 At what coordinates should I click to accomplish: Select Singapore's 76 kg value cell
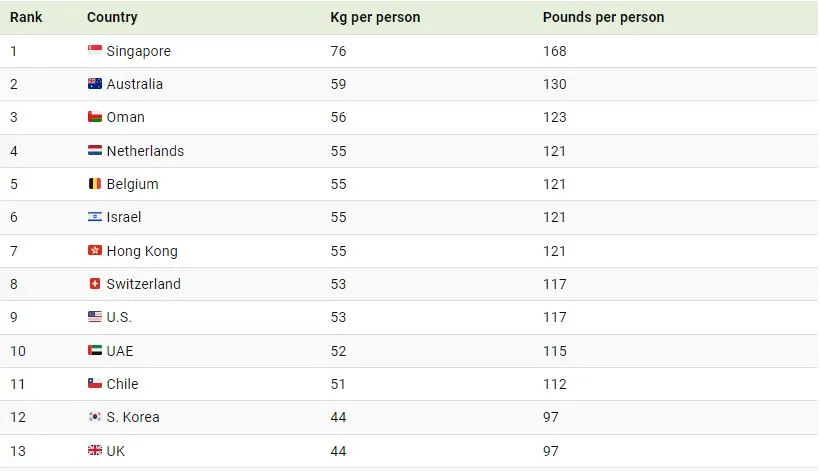[x=338, y=51]
